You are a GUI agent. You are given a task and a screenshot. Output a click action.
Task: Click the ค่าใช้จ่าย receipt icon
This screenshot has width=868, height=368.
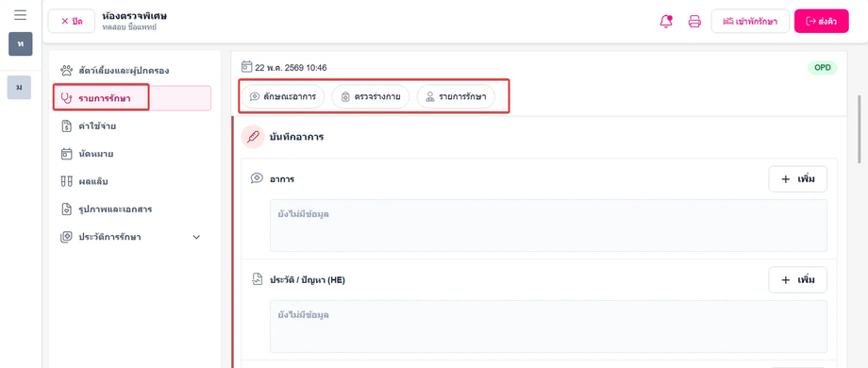click(x=66, y=126)
